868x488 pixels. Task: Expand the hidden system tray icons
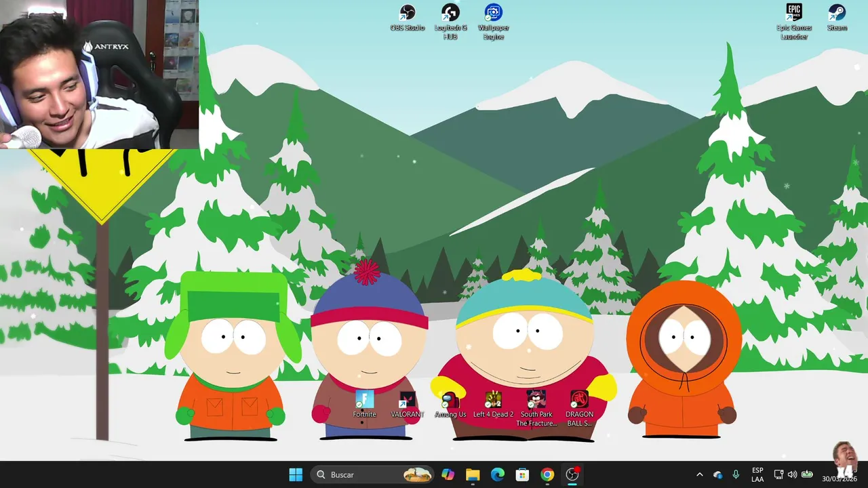pos(699,474)
